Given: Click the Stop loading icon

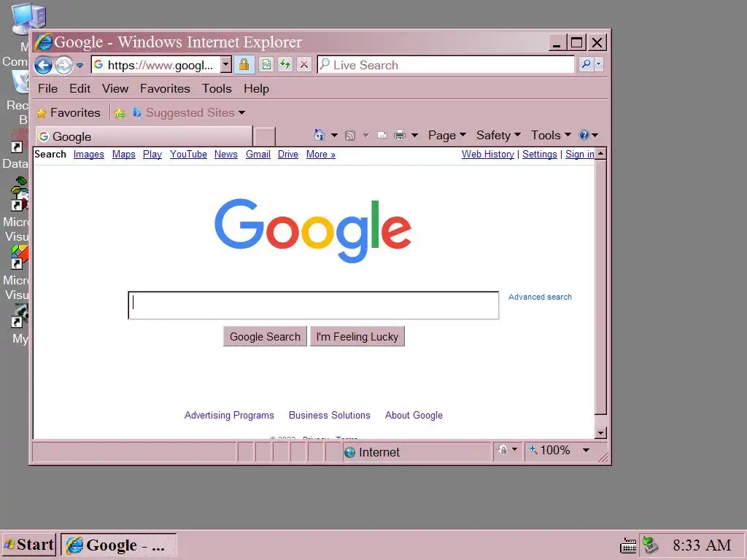Looking at the screenshot, I should (304, 64).
